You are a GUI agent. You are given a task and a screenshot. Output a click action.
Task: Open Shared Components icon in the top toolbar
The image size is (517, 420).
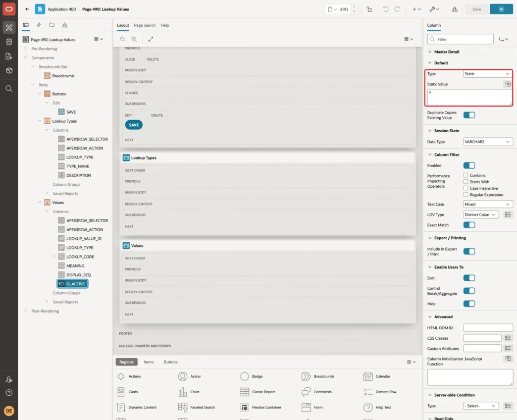pyautogui.click(x=455, y=9)
